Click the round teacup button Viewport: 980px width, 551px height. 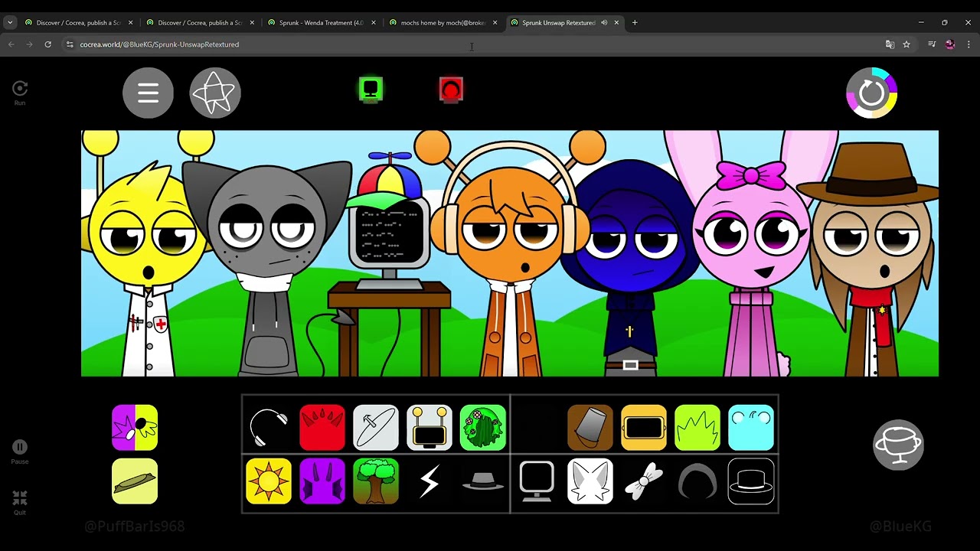click(x=898, y=445)
